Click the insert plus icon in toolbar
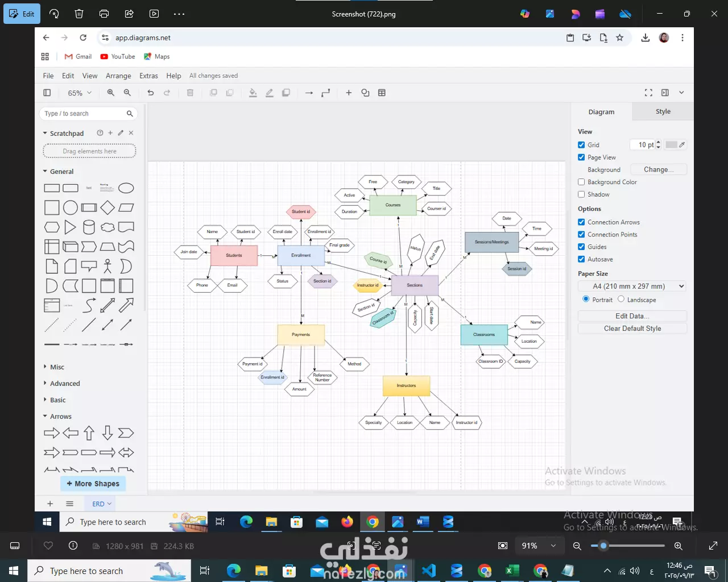The image size is (728, 582). (x=349, y=93)
